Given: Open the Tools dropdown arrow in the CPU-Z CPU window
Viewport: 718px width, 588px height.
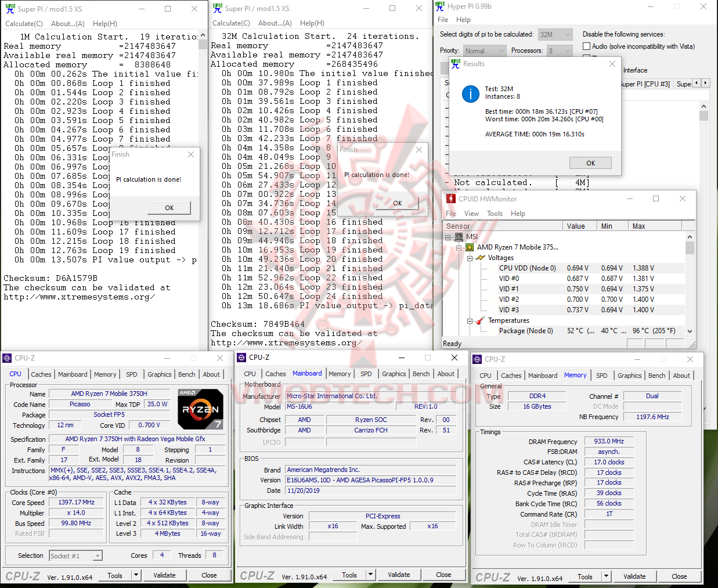Looking at the screenshot, I should click(136, 575).
